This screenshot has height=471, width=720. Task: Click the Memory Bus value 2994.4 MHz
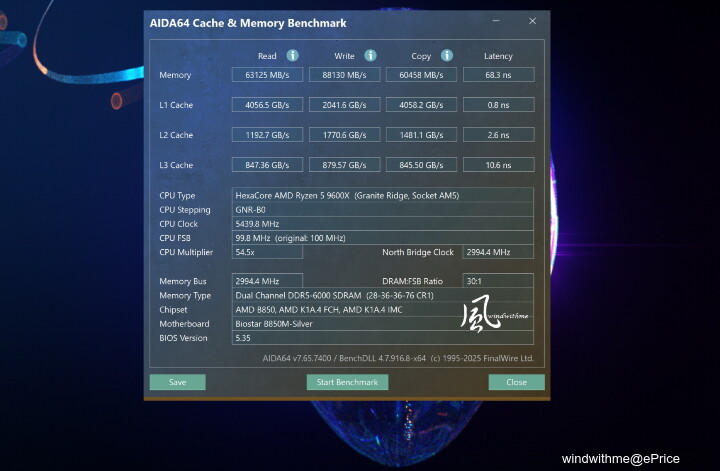267,281
